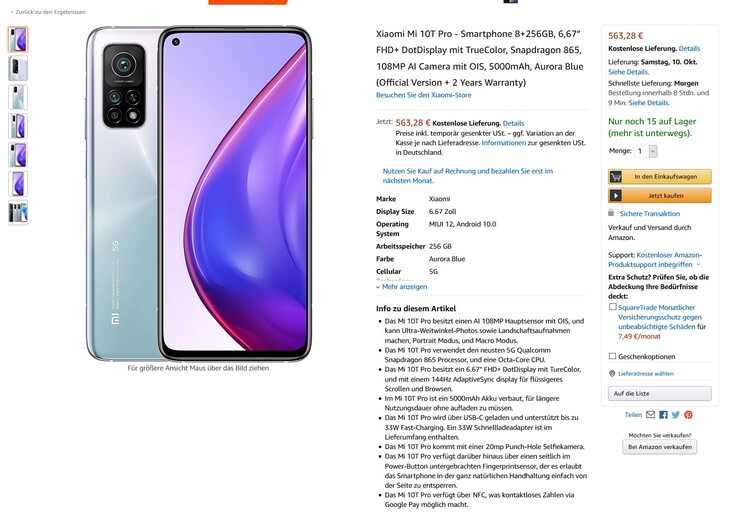Share product on Facebook icon
Screen dimensions: 738x516
click(663, 415)
